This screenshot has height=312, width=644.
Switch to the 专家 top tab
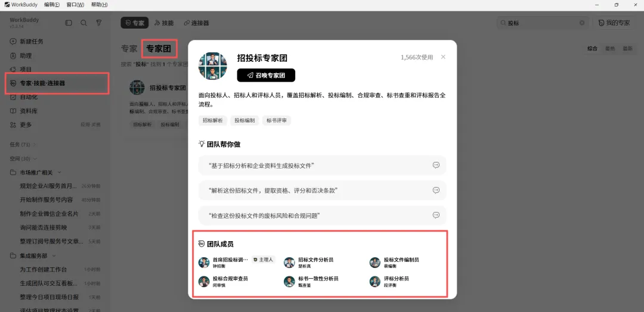134,23
